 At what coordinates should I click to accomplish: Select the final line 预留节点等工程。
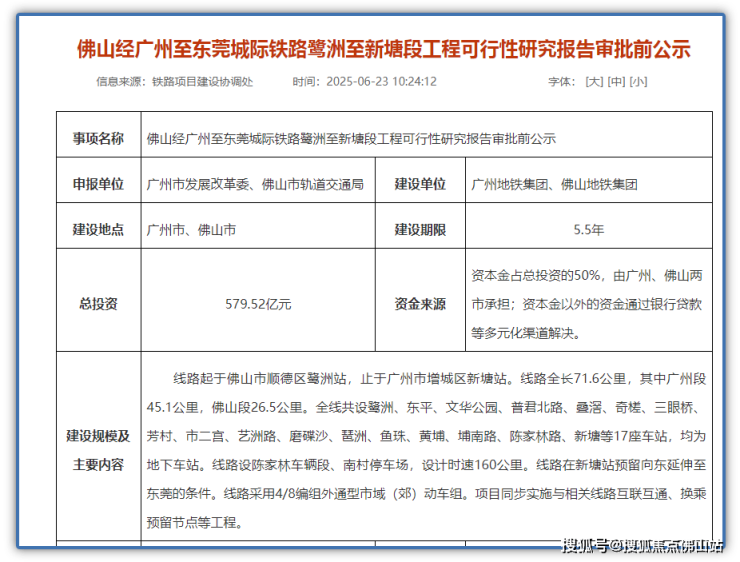tap(194, 522)
